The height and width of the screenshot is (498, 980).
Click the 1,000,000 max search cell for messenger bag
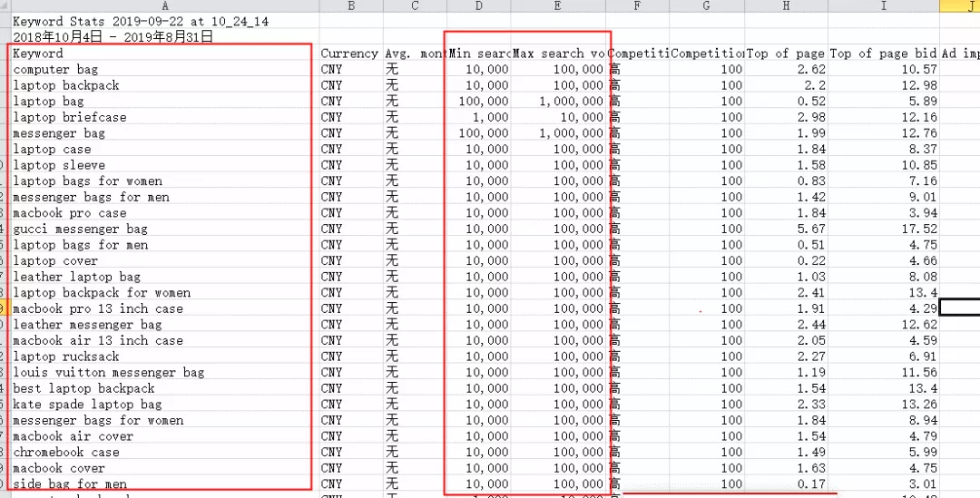[x=558, y=133]
